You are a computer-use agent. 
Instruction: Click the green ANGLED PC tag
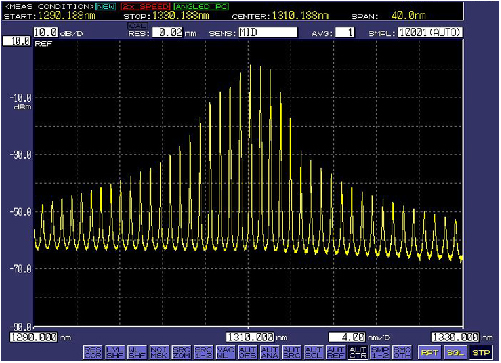click(x=201, y=7)
